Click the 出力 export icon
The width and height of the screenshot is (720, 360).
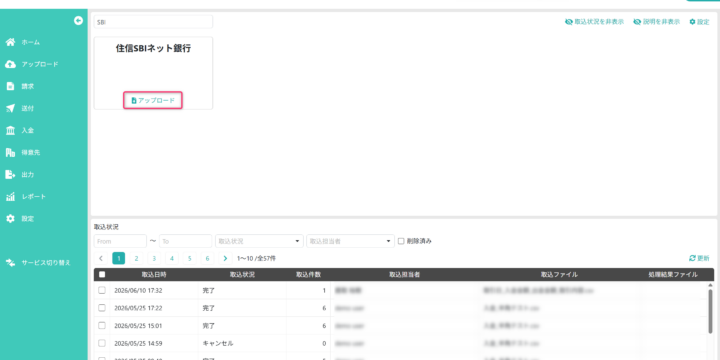click(10, 174)
